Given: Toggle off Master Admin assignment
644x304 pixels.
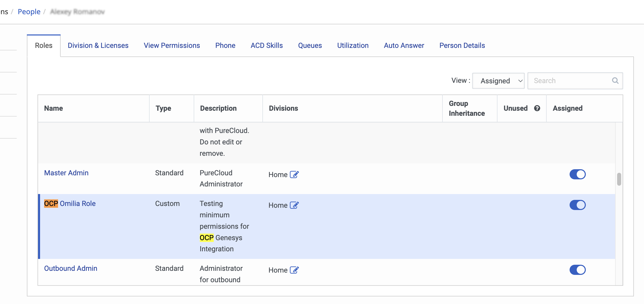Looking at the screenshot, I should point(577,174).
